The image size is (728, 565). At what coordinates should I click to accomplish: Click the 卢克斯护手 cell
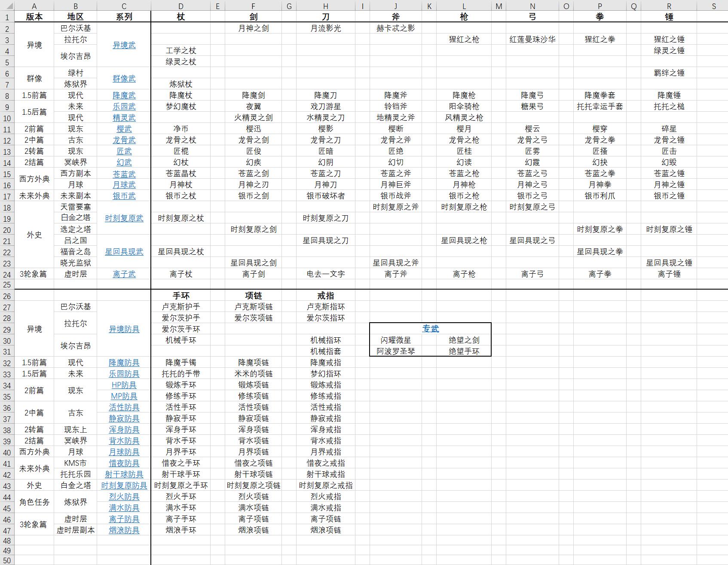pos(180,307)
